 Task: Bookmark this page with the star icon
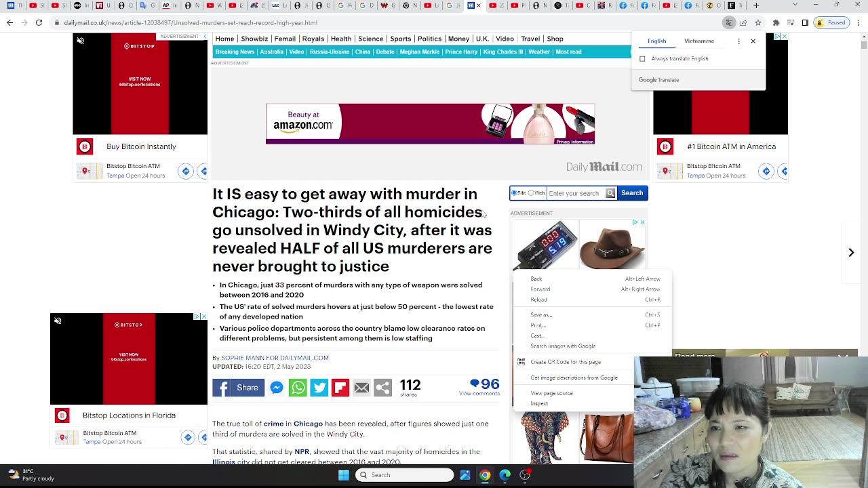(757, 22)
